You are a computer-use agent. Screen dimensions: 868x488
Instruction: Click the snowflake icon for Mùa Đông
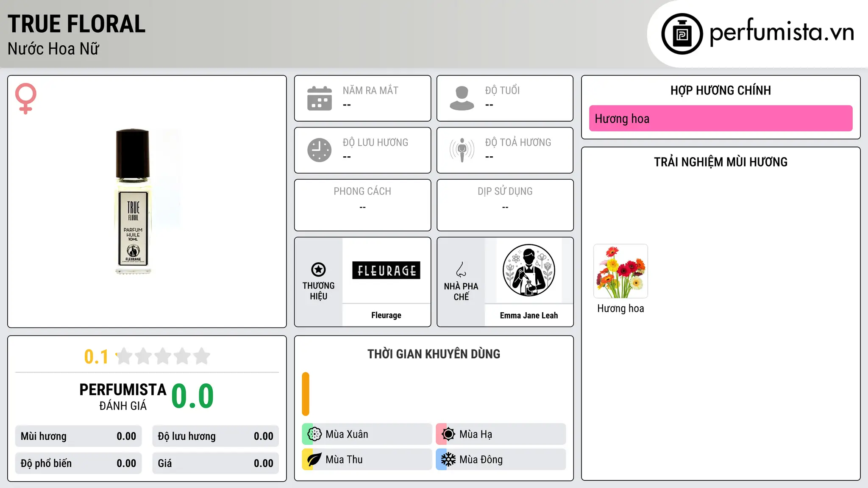click(448, 460)
